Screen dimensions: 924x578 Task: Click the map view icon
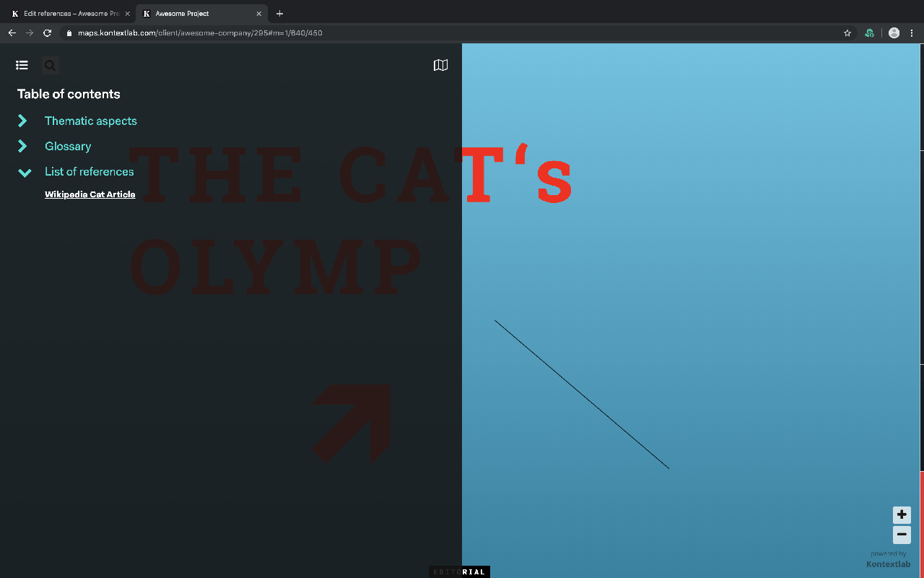tap(440, 65)
